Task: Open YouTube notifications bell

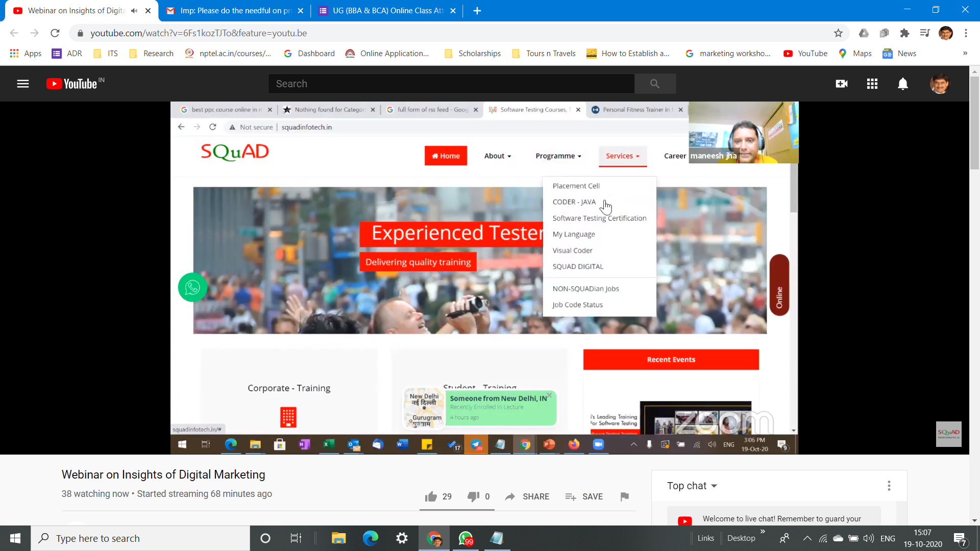Action: tap(903, 84)
